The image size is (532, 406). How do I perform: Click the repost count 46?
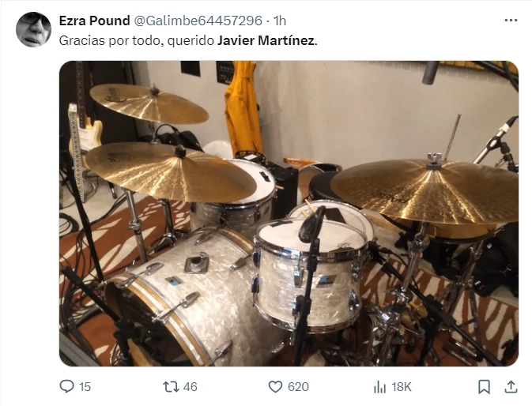190,386
